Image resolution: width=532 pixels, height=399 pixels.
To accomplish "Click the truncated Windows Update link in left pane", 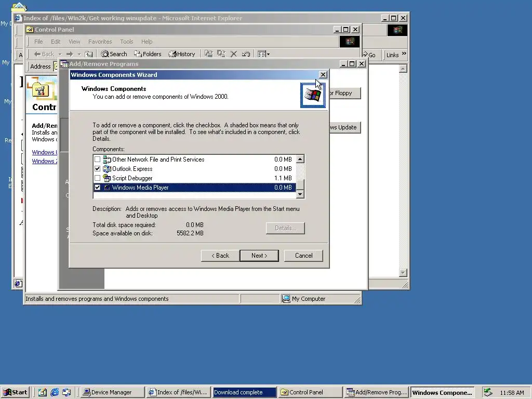I will tap(45, 152).
